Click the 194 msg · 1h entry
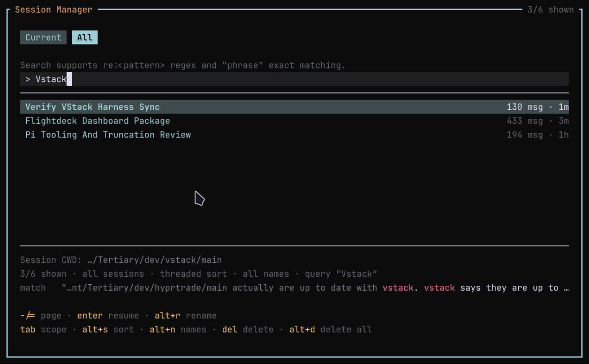The image size is (589, 364). tap(538, 135)
